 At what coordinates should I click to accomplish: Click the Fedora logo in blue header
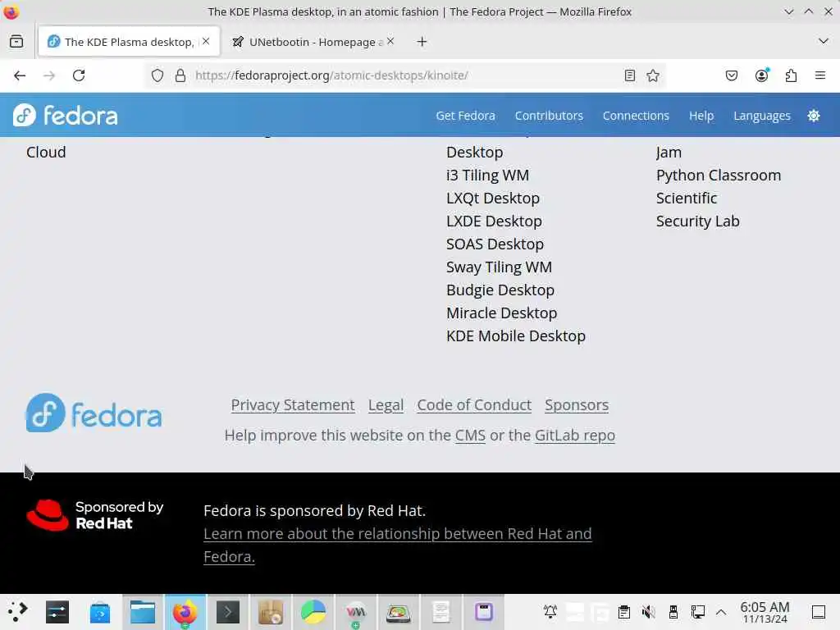(66, 115)
